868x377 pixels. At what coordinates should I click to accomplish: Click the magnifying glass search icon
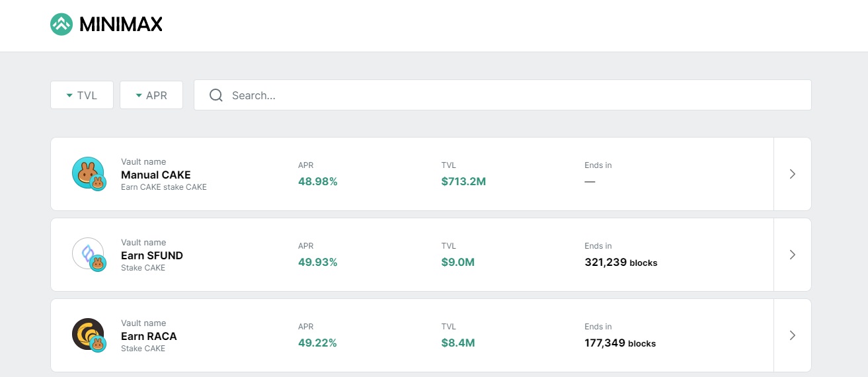coord(216,95)
